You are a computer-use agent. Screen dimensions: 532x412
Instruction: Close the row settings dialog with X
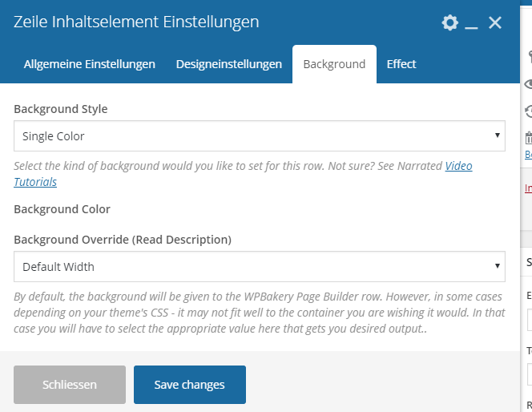point(495,22)
